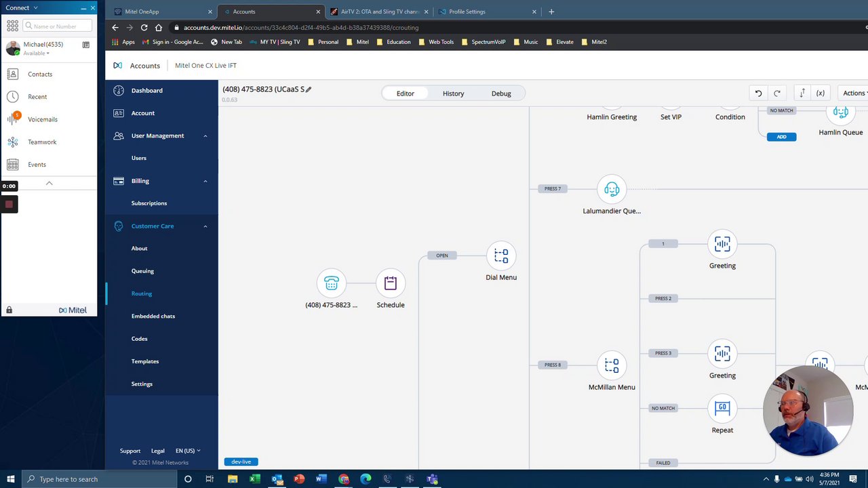
Task: Open the Mitel bookmarks folder
Action: 357,42
